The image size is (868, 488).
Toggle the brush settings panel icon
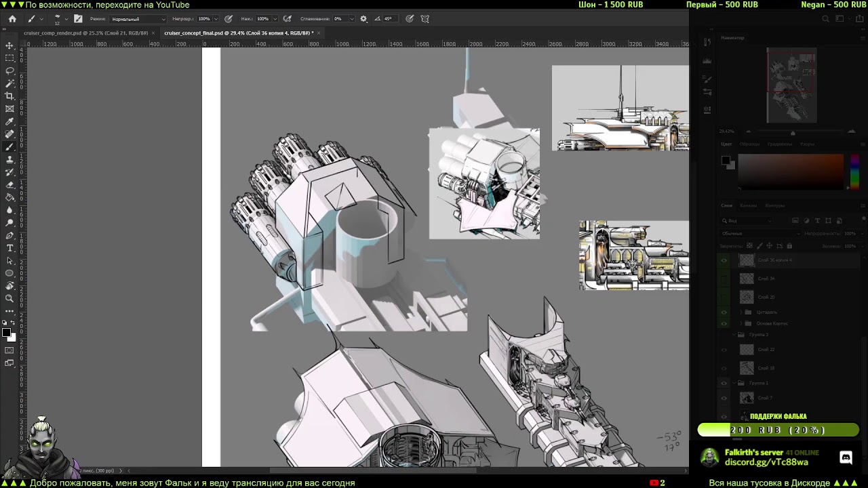pos(78,19)
